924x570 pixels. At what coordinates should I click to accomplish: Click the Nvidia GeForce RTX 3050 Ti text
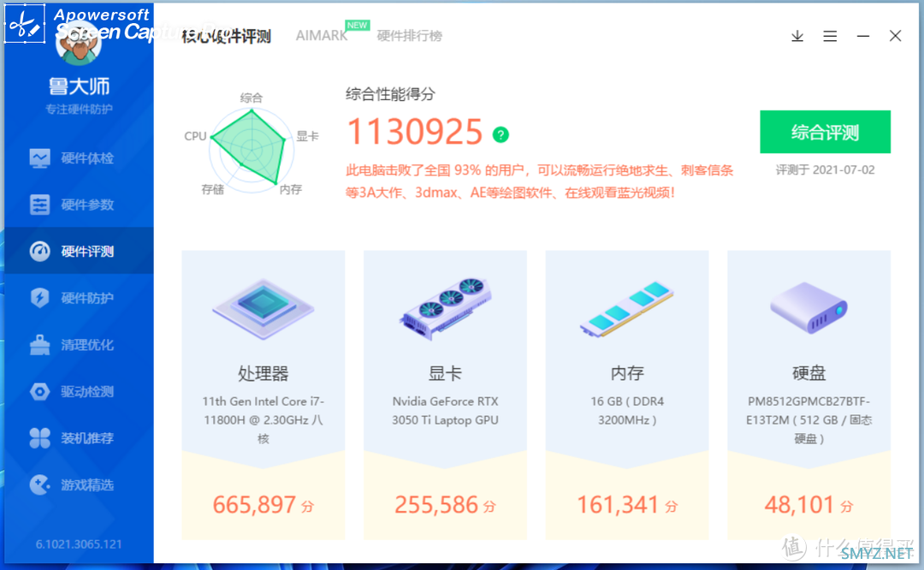pyautogui.click(x=445, y=410)
